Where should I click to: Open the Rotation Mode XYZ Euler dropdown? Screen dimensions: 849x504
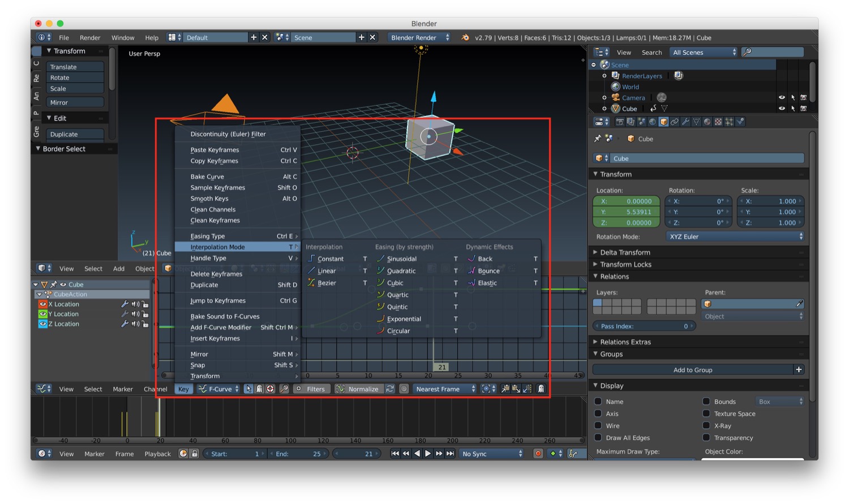[x=735, y=236]
